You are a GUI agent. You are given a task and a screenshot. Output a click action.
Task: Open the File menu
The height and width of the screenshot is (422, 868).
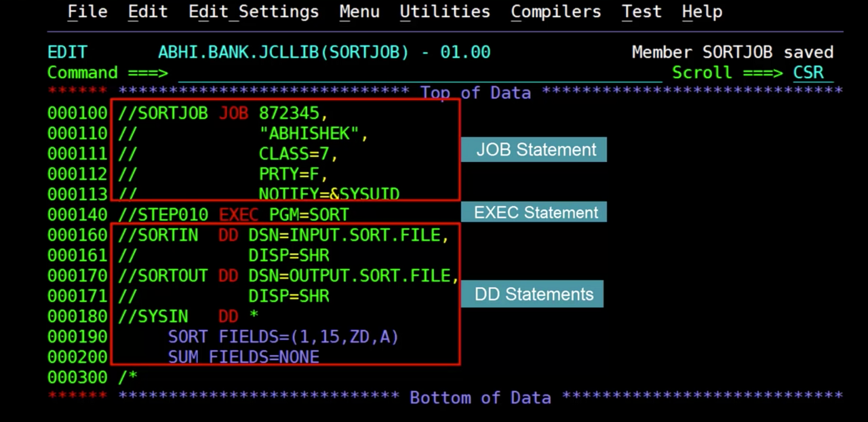[87, 12]
